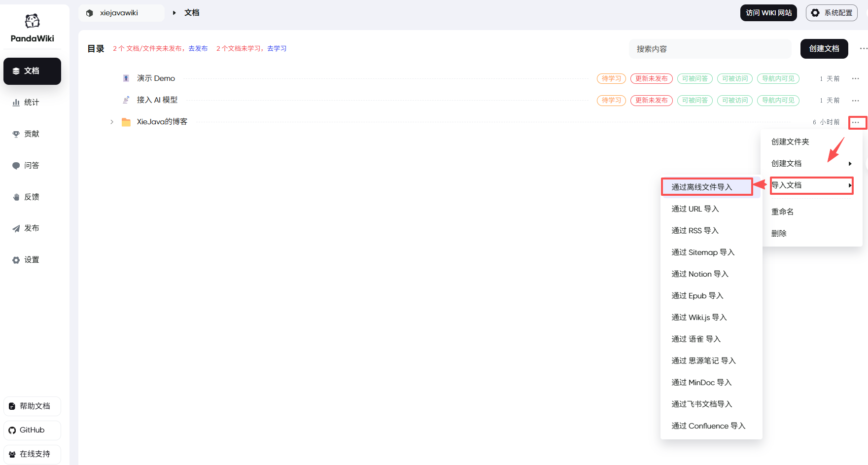
Task: Open the xiejavawiki knowledge base selector
Action: tap(121, 13)
